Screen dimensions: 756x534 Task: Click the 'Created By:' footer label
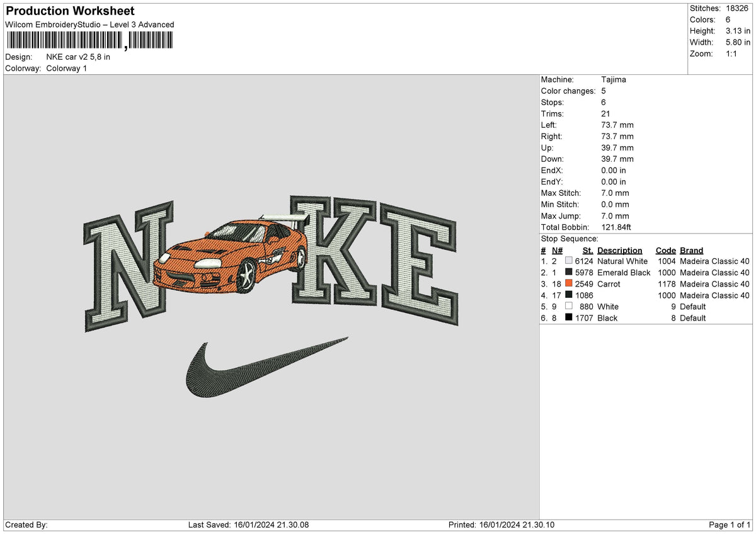click(x=26, y=525)
